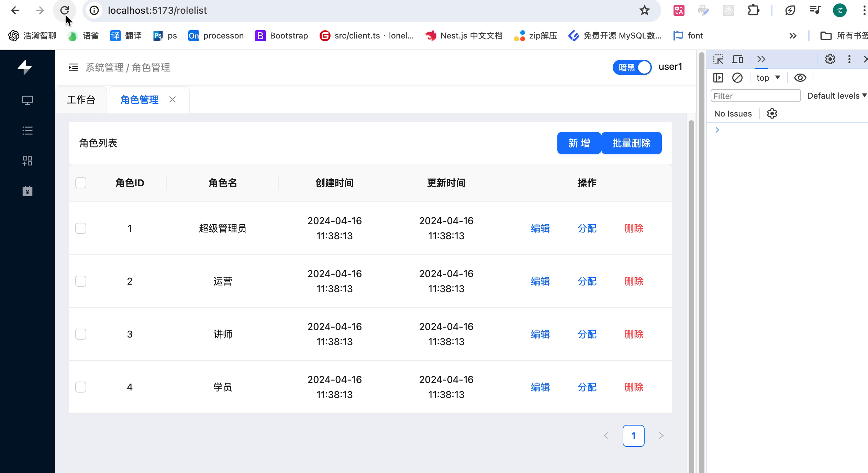Open the yen calendar sidebar icon
Screen dimensions: 868x473
click(27, 191)
